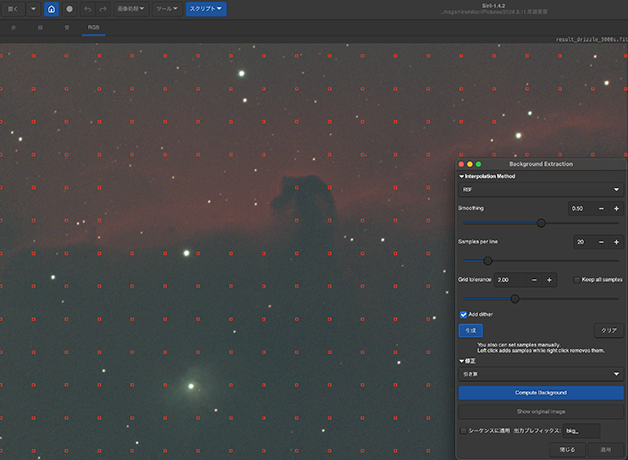Click the home directory icon
This screenshot has height=460, width=628.
pos(51,9)
